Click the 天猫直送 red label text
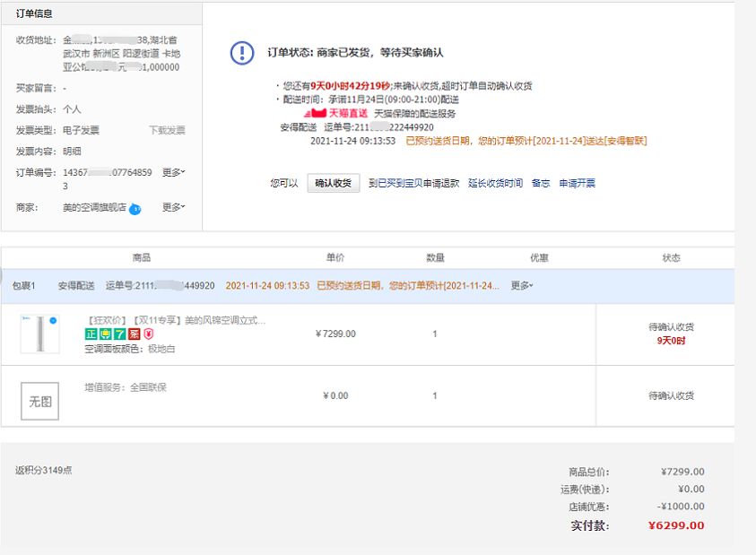 (348, 113)
